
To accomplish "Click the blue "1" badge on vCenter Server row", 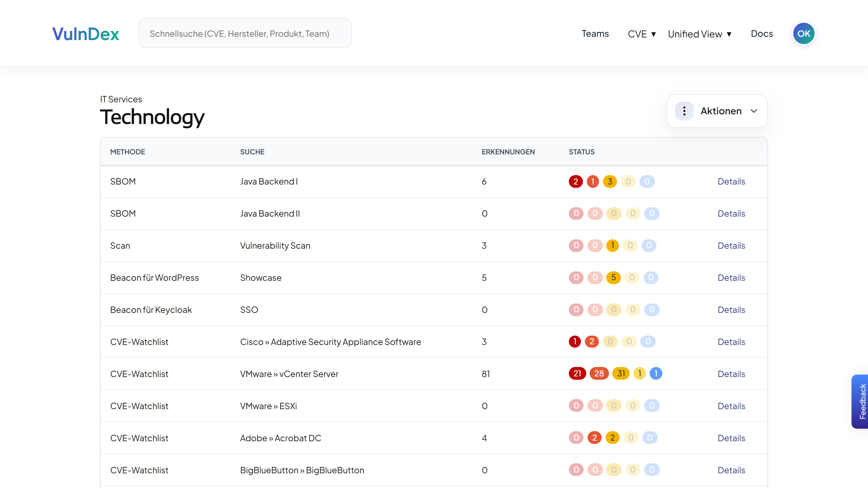I will pyautogui.click(x=656, y=373).
